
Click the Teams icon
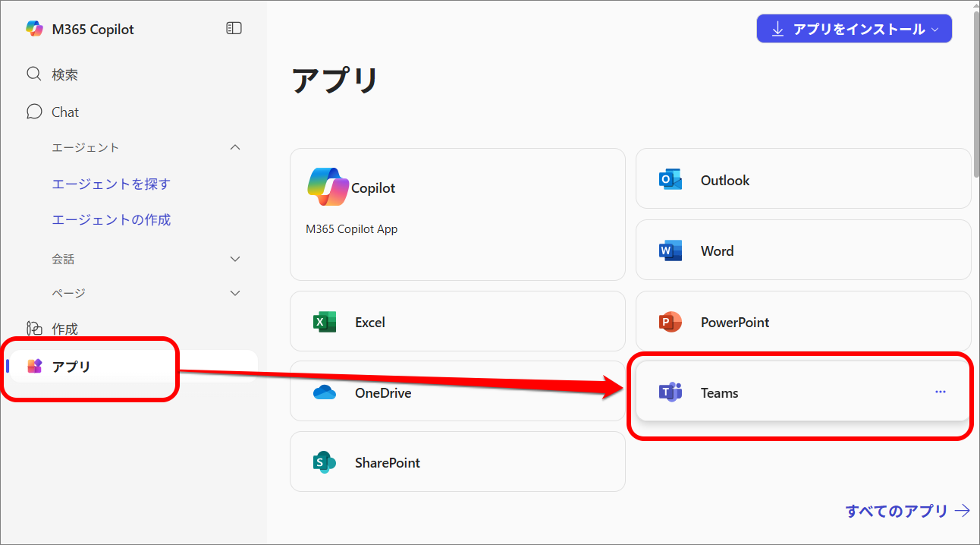[x=671, y=392]
